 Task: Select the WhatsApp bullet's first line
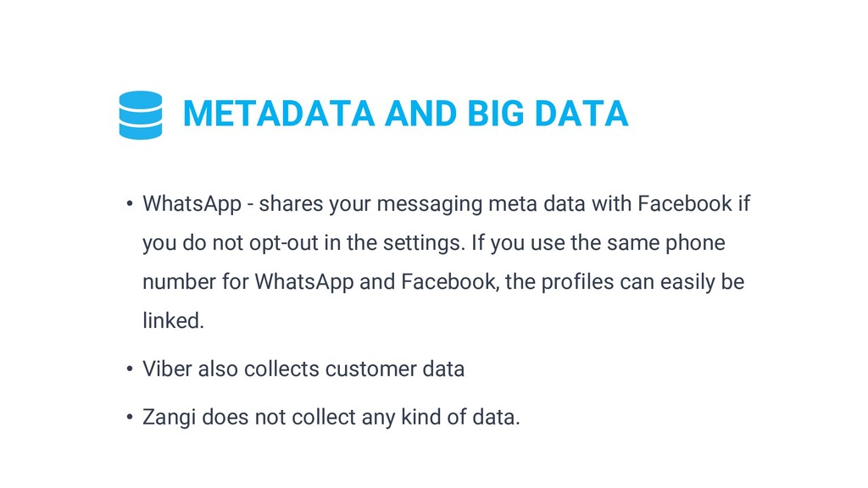coord(446,203)
